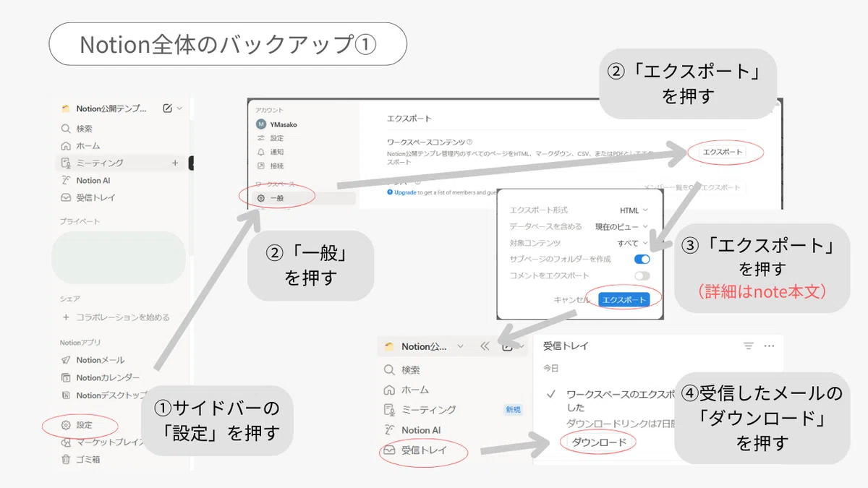The width and height of the screenshot is (868, 488).
Task: Click the gear icon next to 設定 in sidebar
Action: pyautogui.click(x=66, y=425)
